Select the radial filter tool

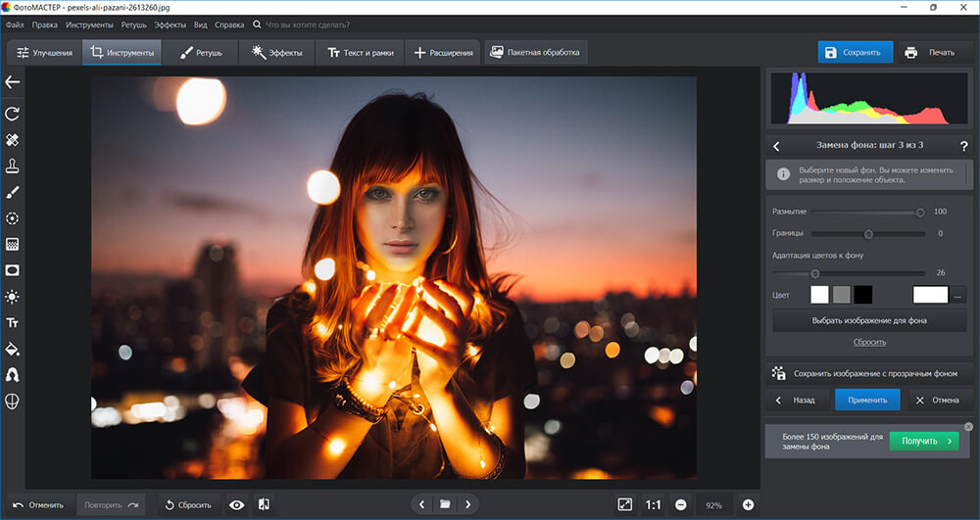(12, 218)
